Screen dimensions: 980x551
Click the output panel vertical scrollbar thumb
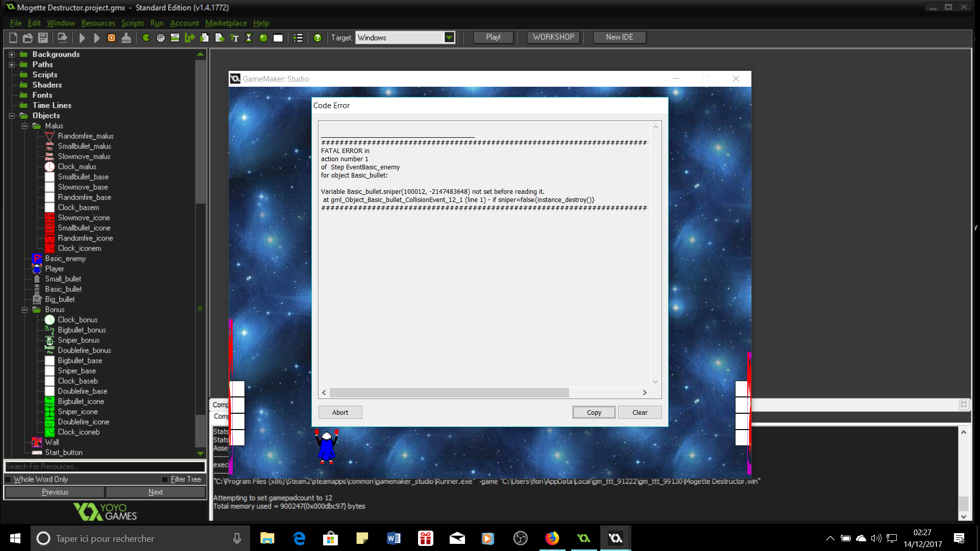[x=964, y=503]
